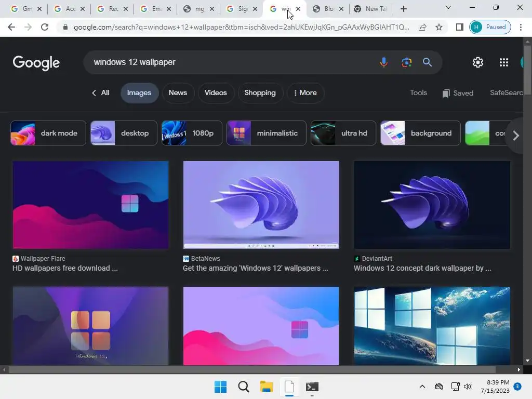The image size is (532, 399).
Task: Go to Google homepage via logo
Action: click(36, 63)
